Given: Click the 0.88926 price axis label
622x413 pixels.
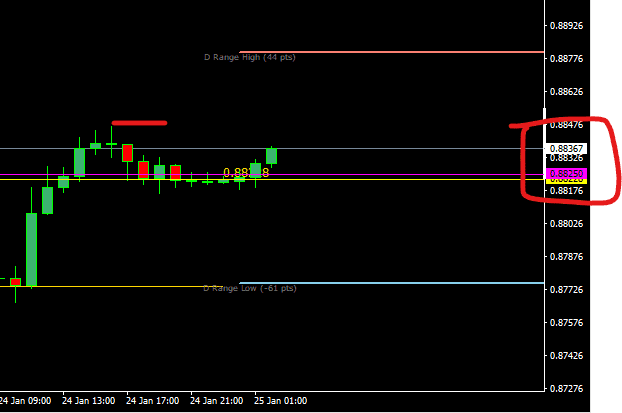Looking at the screenshot, I should pyautogui.click(x=566, y=26).
